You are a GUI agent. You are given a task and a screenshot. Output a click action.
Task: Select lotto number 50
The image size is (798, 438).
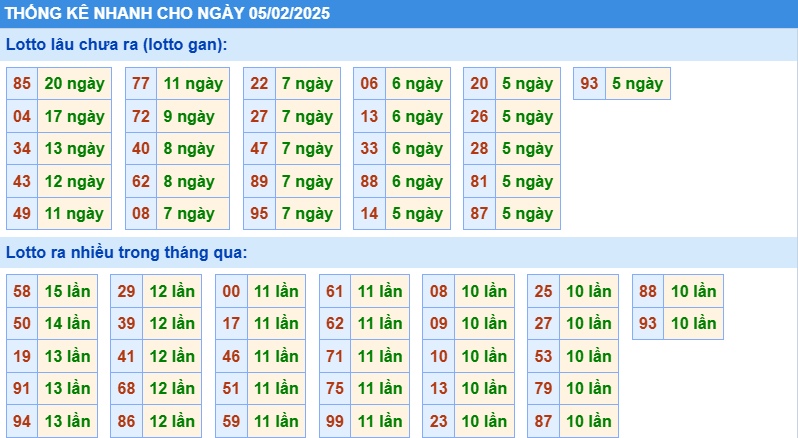(22, 324)
